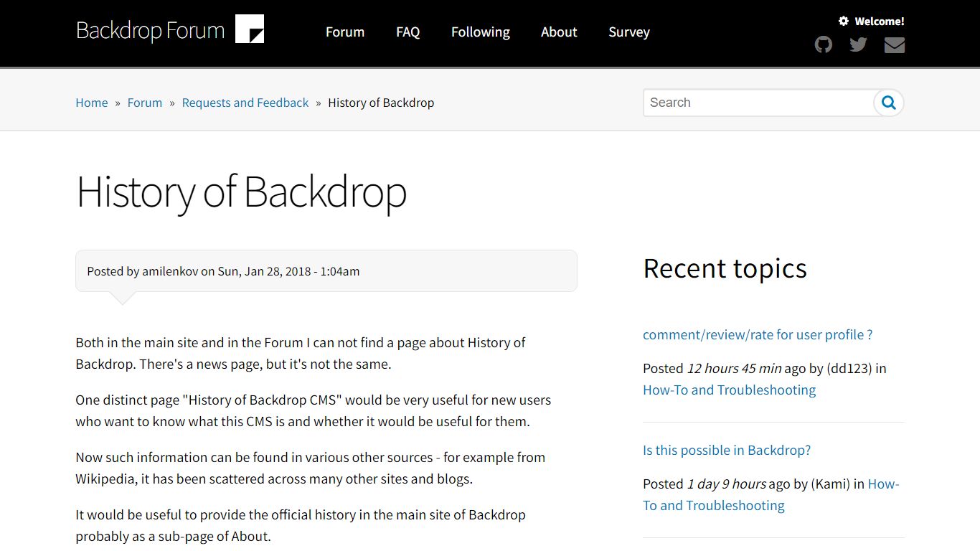Open the Forum breadcrumb link
This screenshot has height=551, width=980.
(x=145, y=103)
